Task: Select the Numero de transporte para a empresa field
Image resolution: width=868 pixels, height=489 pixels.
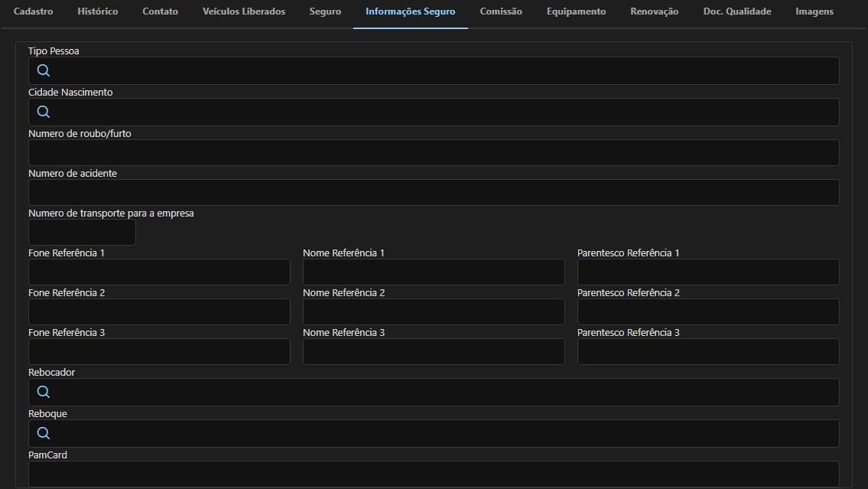Action: (x=82, y=232)
